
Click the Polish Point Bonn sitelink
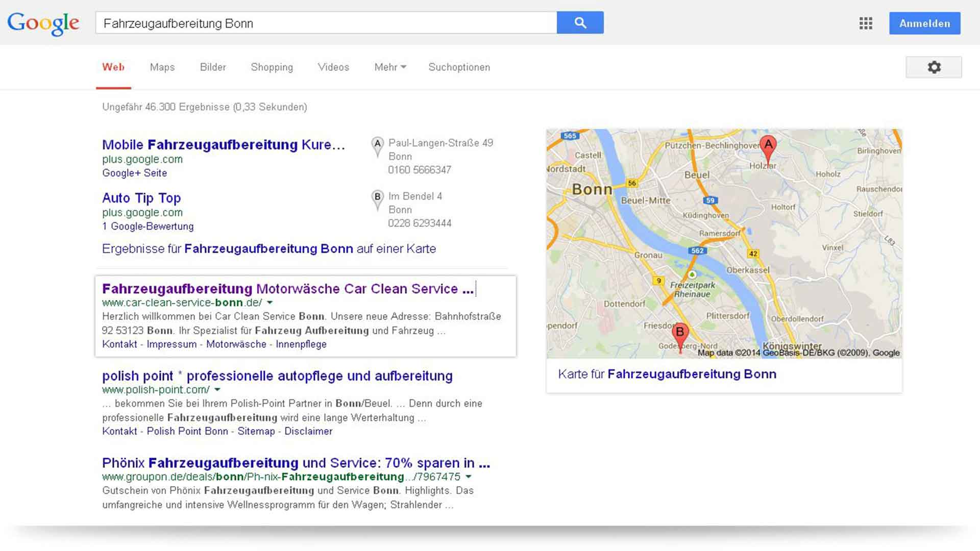[187, 431]
